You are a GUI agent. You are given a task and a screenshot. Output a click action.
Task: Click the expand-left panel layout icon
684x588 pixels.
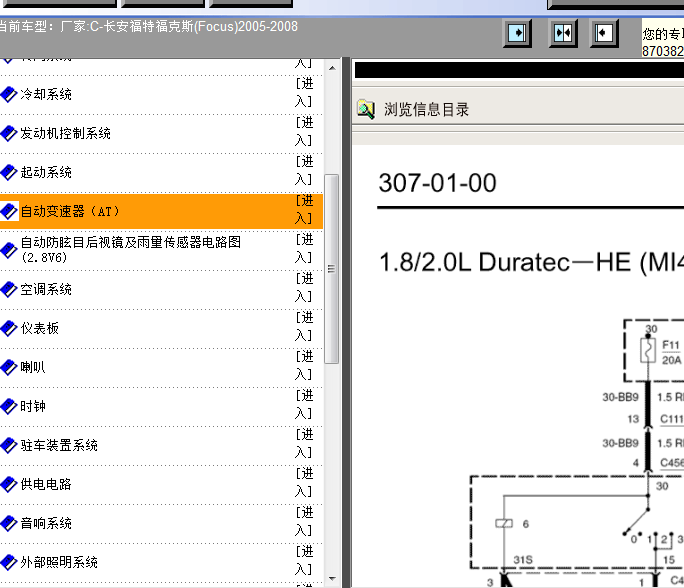[604, 33]
